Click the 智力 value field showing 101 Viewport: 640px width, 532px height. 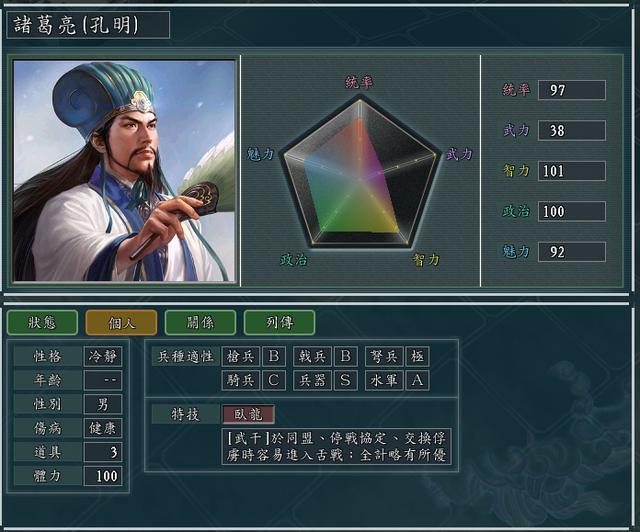click(572, 171)
